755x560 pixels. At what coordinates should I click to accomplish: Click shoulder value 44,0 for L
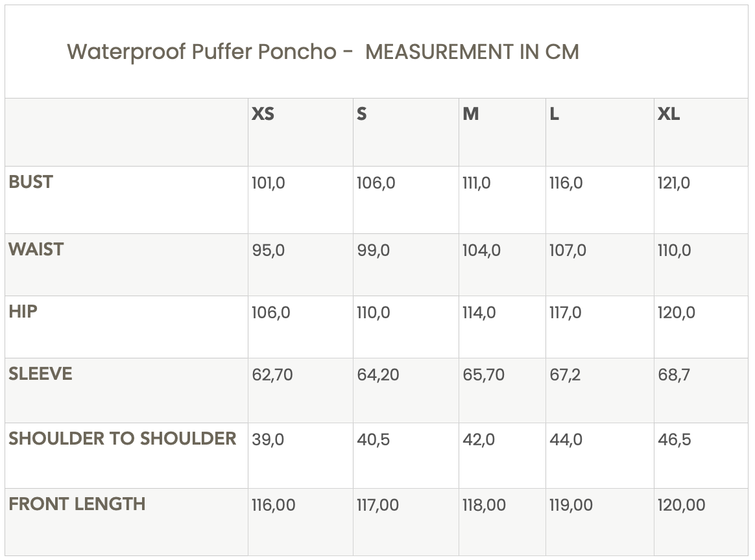click(566, 439)
